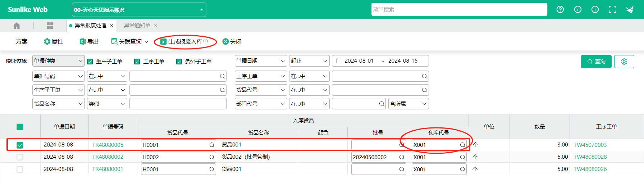Open 货品代号 filter dropdown

click(261, 90)
